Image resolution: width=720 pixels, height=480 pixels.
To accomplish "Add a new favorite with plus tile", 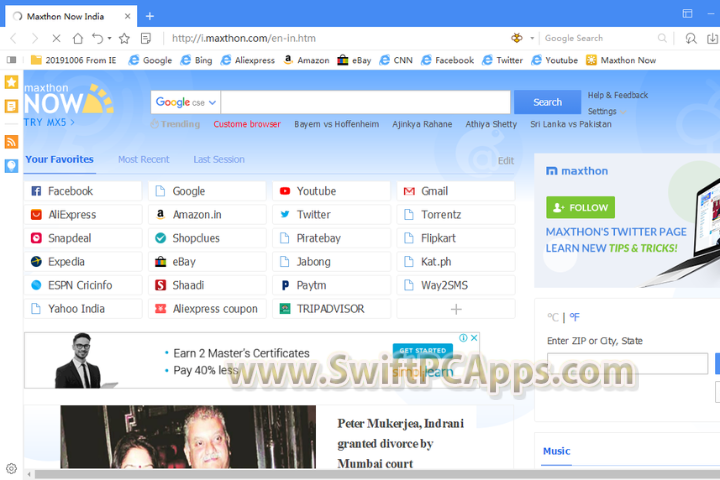I will click(456, 309).
